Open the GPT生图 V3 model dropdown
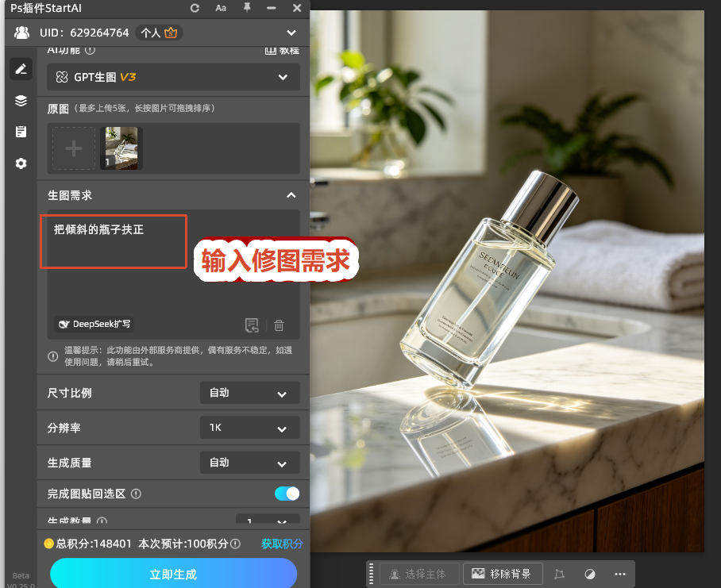The width and height of the screenshot is (721, 588). [x=173, y=77]
